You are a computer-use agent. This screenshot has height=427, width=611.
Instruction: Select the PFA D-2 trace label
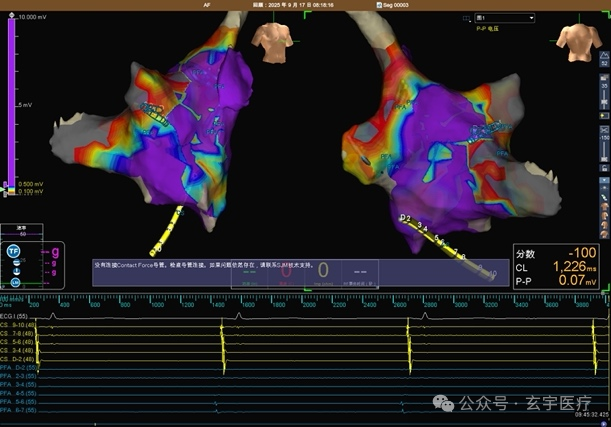(18, 367)
